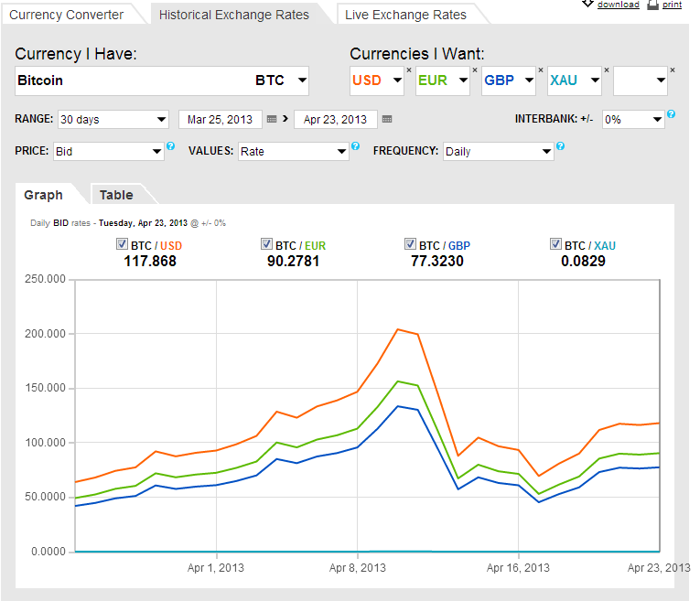Image resolution: width=700 pixels, height=601 pixels.
Task: Open calendar picker for start date
Action: point(271,119)
